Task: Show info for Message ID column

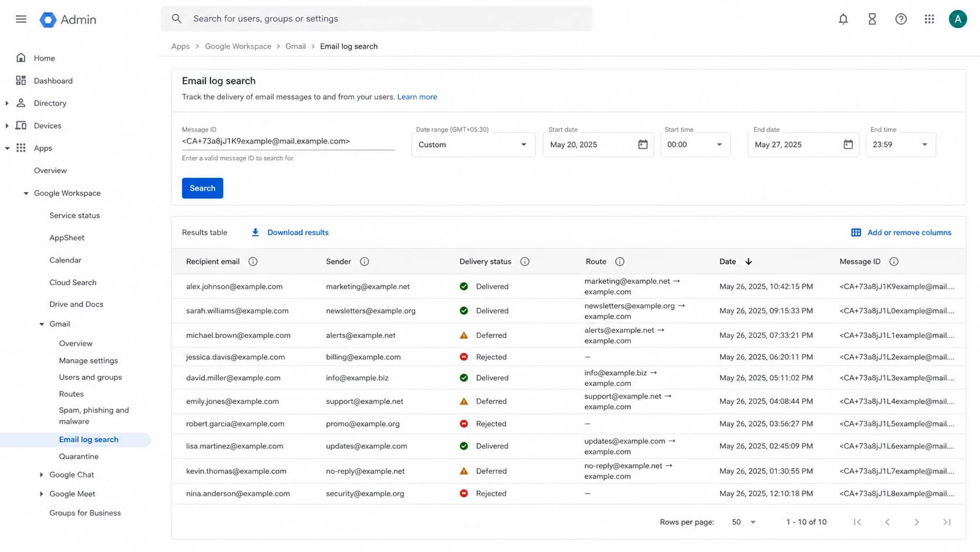Action: pyautogui.click(x=894, y=262)
